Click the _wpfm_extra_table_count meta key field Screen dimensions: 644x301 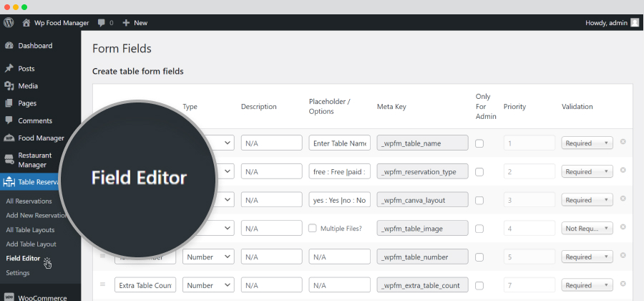tap(423, 285)
